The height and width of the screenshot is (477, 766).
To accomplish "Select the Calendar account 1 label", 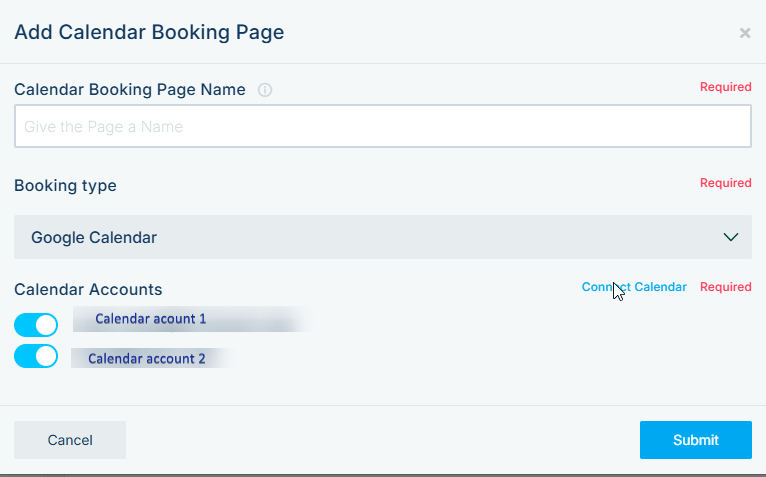I will [x=151, y=319].
